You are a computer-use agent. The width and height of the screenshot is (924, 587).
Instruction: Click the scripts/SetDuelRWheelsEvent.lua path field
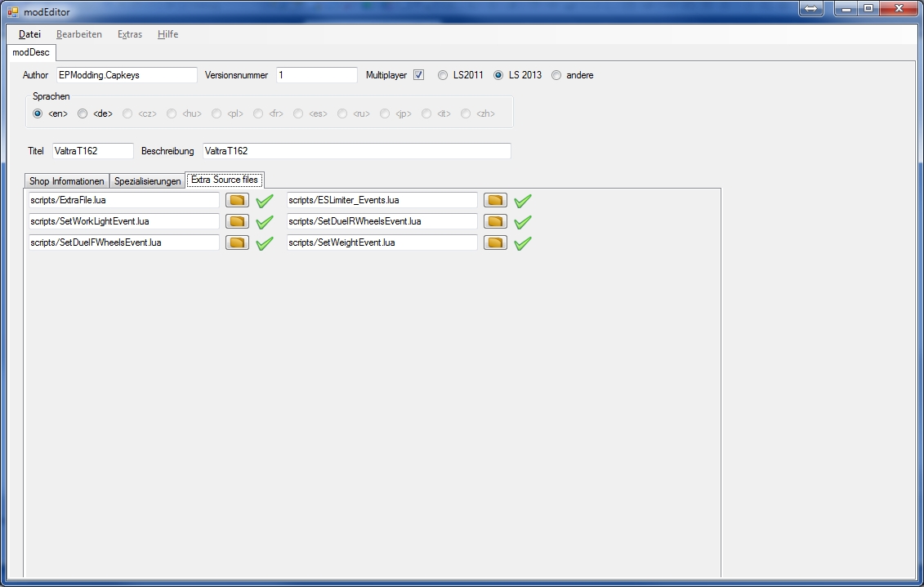(x=382, y=221)
